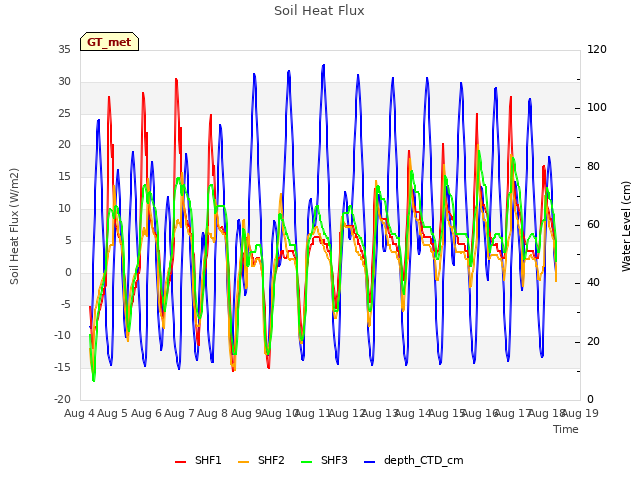The height and width of the screenshot is (480, 640).
Task: Click the 80 right y-axis tick label
Action: click(x=593, y=167)
